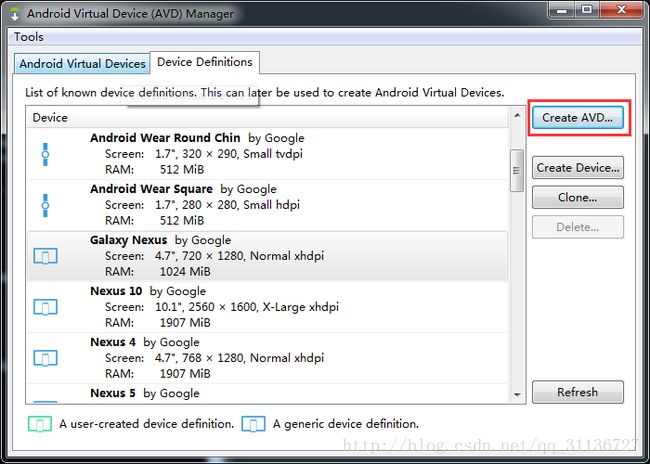
Task: Click the Galaxy Nexus RAM 1024 MiB text
Action: tap(185, 272)
